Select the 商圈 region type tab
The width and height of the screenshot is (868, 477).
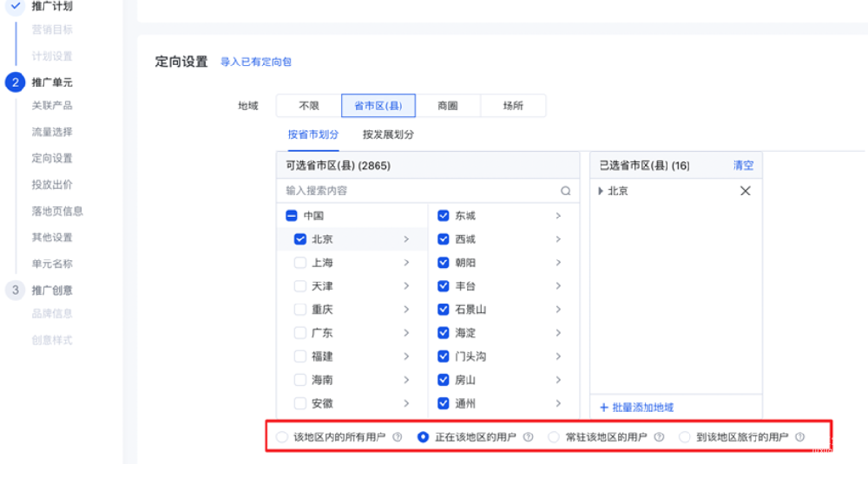click(447, 106)
